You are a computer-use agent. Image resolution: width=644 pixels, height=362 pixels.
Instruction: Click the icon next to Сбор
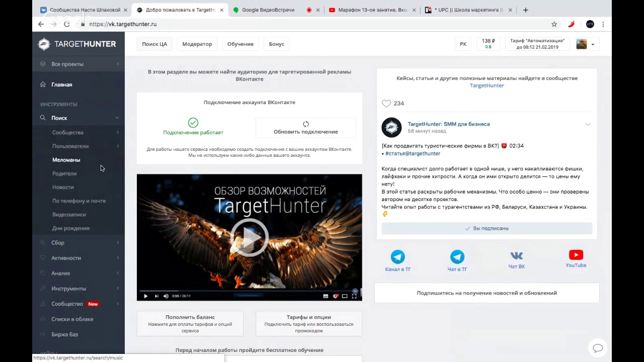[x=43, y=242]
